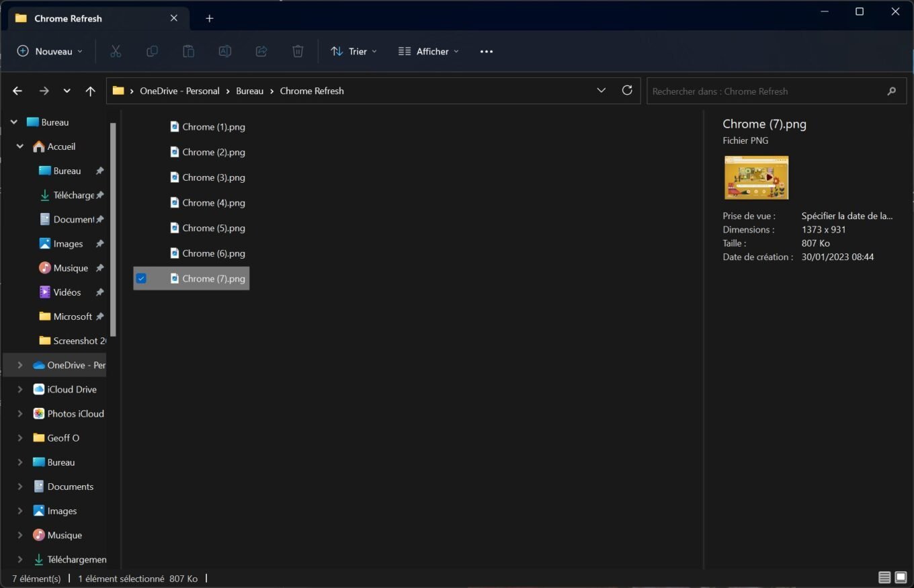Click the Paste clipboard icon

click(x=188, y=51)
